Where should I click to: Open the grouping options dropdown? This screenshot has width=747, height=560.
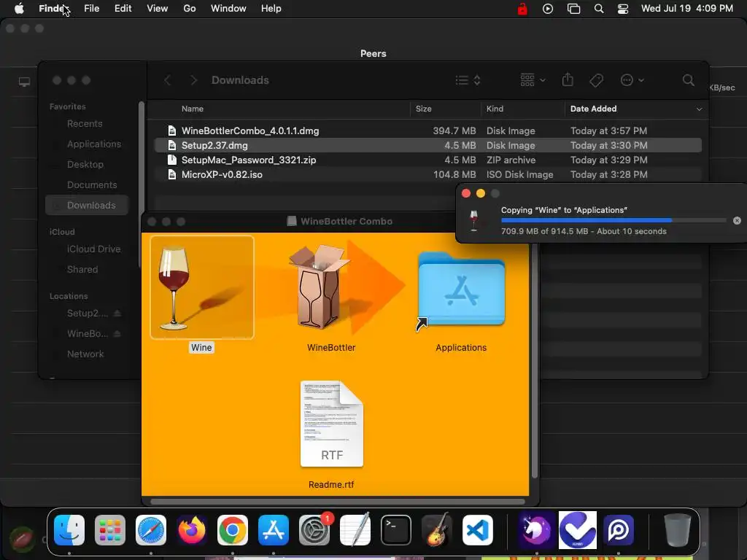tap(533, 80)
